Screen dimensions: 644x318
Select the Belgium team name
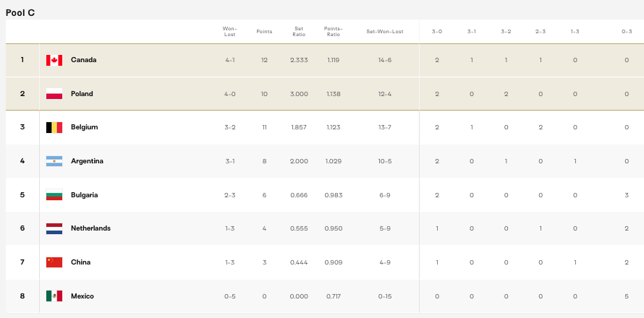coord(84,127)
